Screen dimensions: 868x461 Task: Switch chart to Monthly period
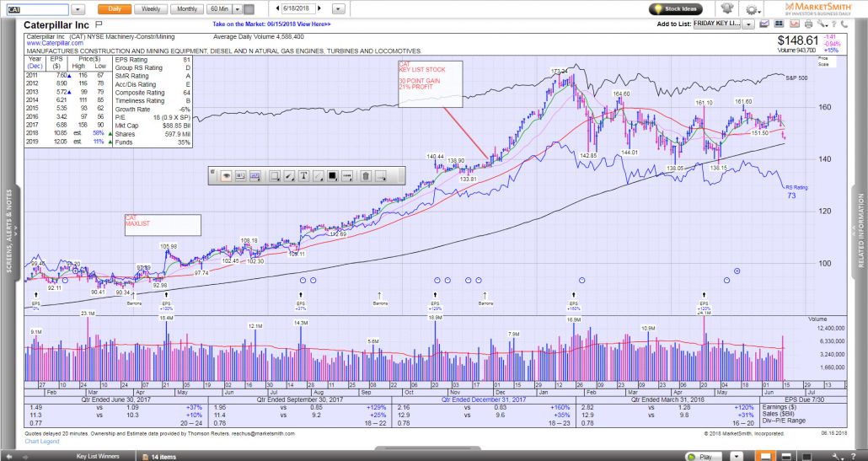tap(186, 8)
